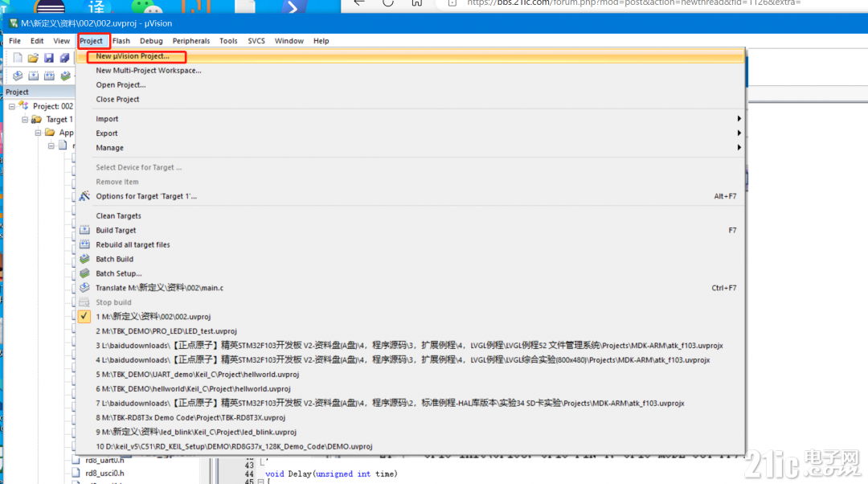Click the Options for Target wand icon
868x484 pixels.
84,196
